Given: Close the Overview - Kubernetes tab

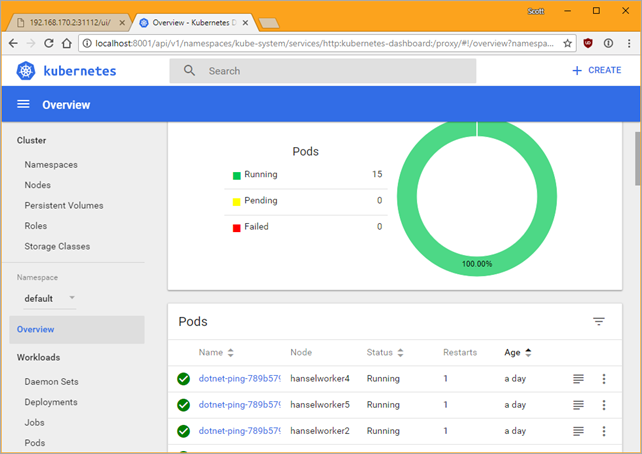Looking at the screenshot, I should point(245,23).
